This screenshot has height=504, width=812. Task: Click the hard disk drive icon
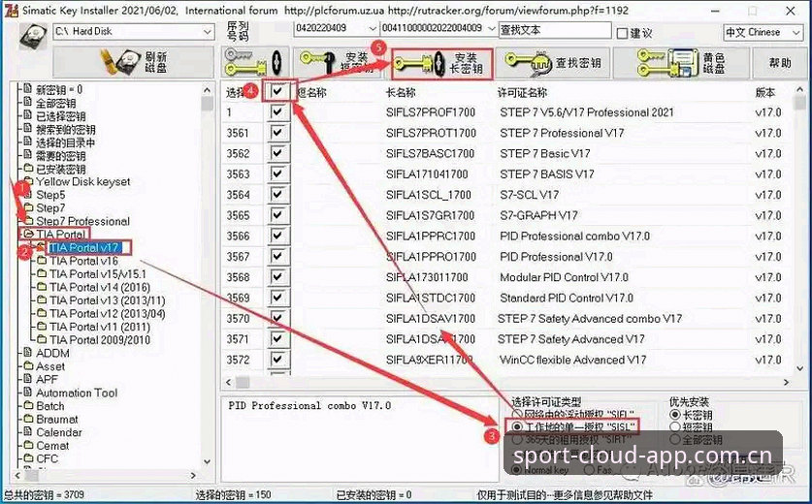click(33, 36)
